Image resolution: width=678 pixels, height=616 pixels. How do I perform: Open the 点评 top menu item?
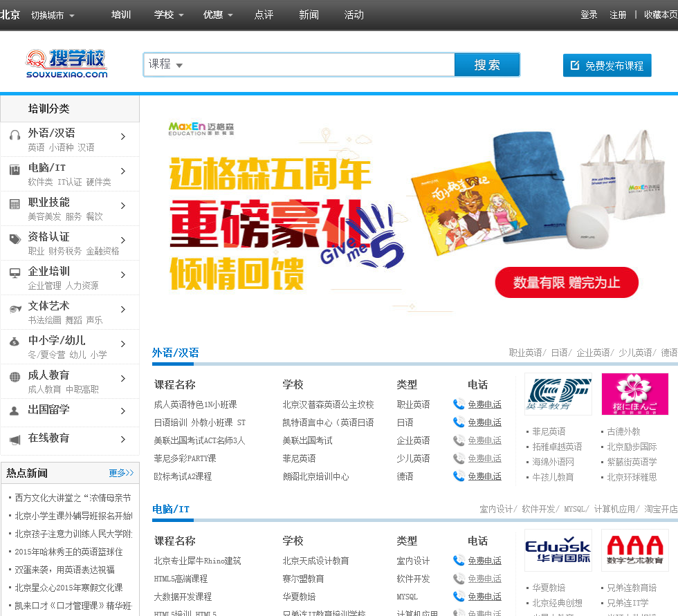coord(264,15)
